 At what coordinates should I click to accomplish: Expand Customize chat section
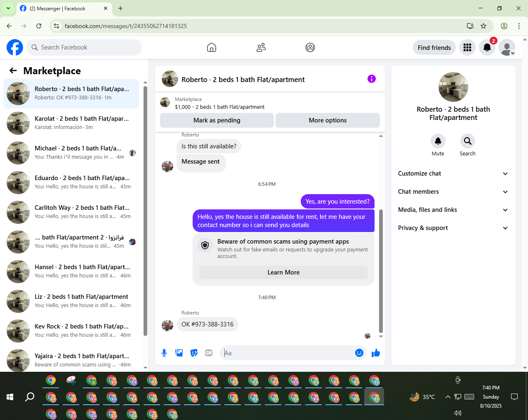click(x=453, y=174)
